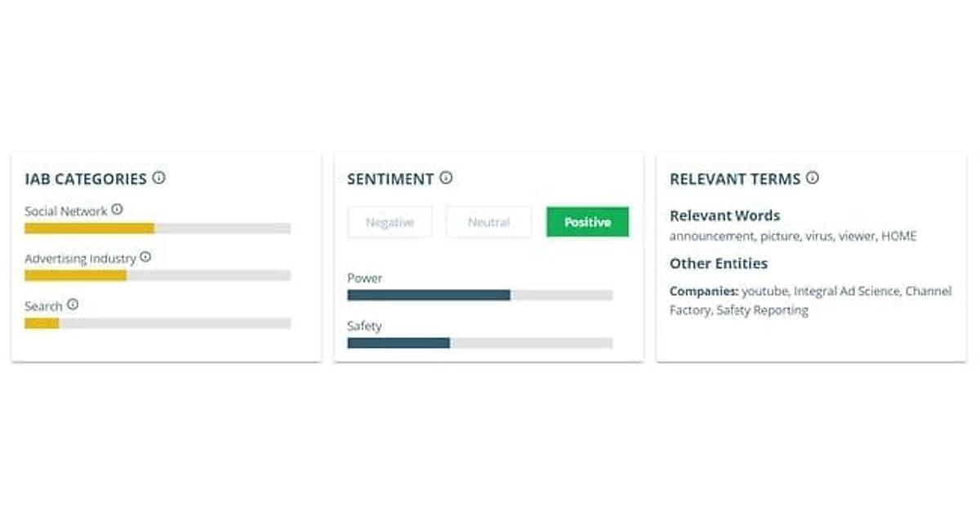The width and height of the screenshot is (980, 514).
Task: Toggle the green Positive sentiment button
Action: click(587, 222)
